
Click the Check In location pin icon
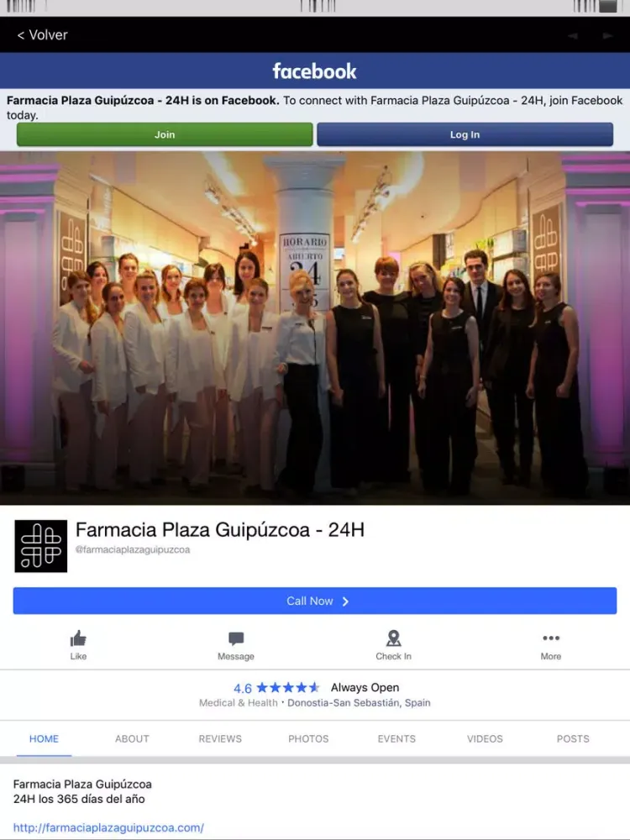click(394, 638)
